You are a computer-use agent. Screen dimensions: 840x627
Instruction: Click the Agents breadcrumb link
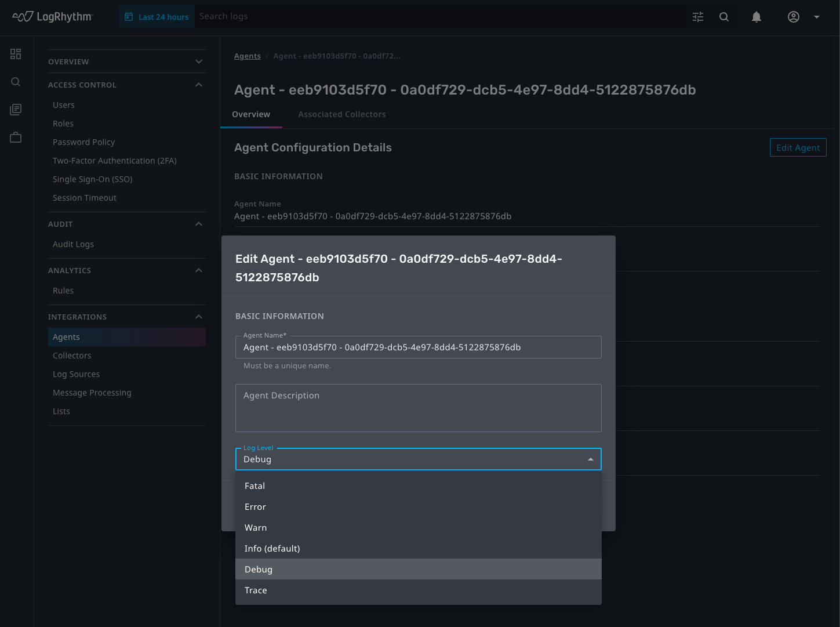coord(248,56)
